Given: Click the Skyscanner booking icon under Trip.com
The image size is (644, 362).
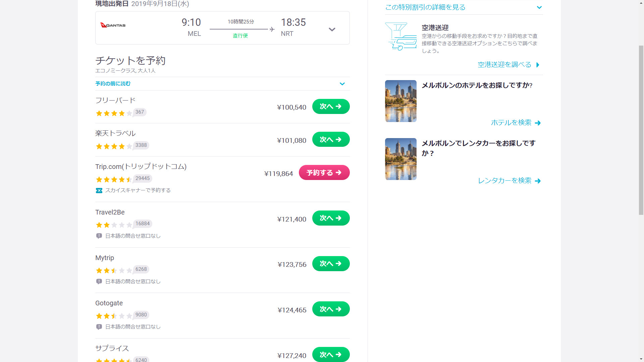Looking at the screenshot, I should [x=99, y=190].
